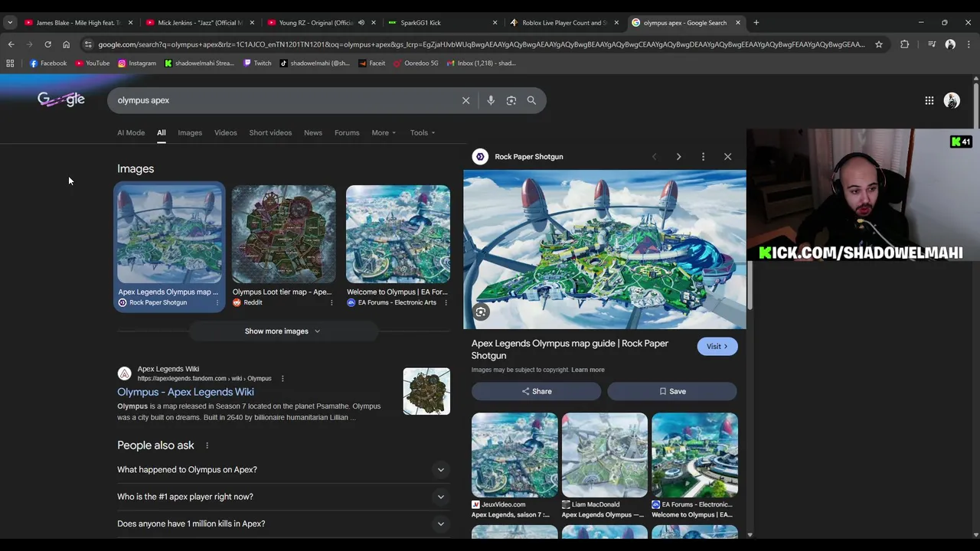Viewport: 980px width, 551px height.
Task: Start voice search with the microphone icon
Action: 491,100
